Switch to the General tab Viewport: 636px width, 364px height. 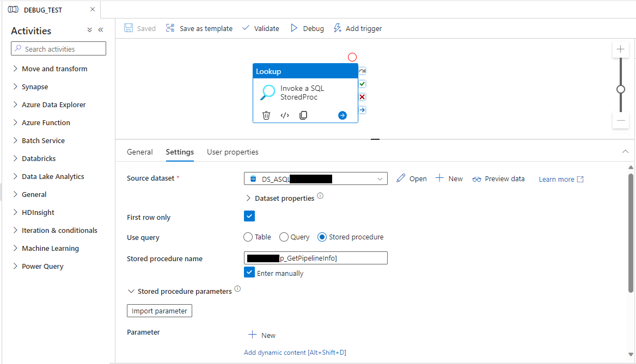coord(139,152)
